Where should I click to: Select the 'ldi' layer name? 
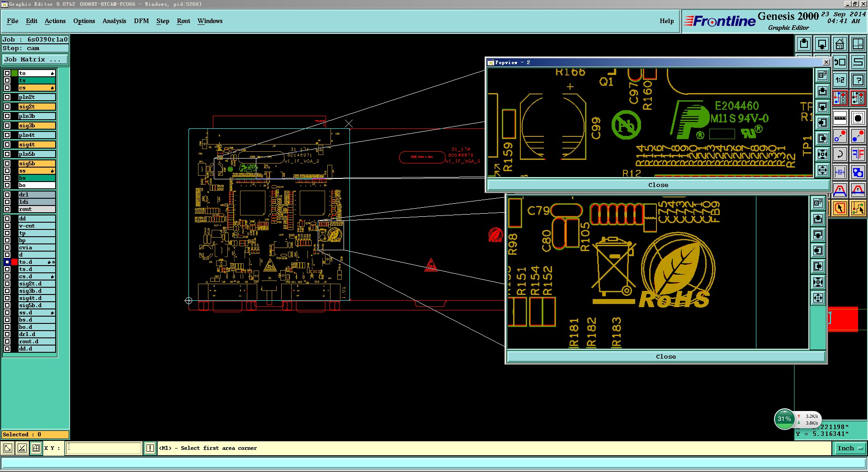point(37,202)
